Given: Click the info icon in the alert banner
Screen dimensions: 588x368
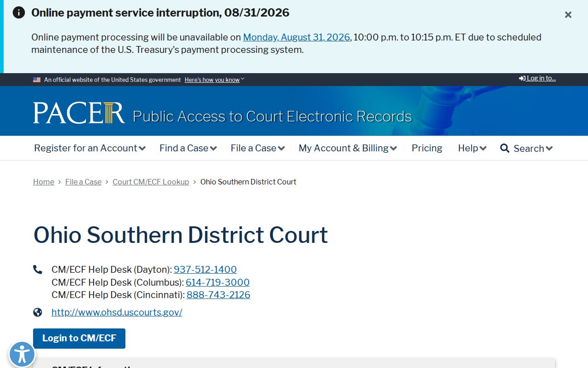Looking at the screenshot, I should (19, 12).
